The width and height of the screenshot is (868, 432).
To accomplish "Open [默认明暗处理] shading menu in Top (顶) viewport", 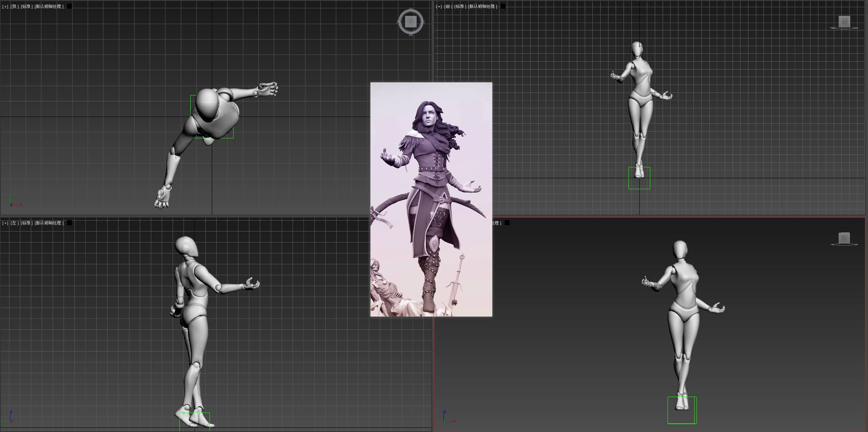I will pos(49,6).
